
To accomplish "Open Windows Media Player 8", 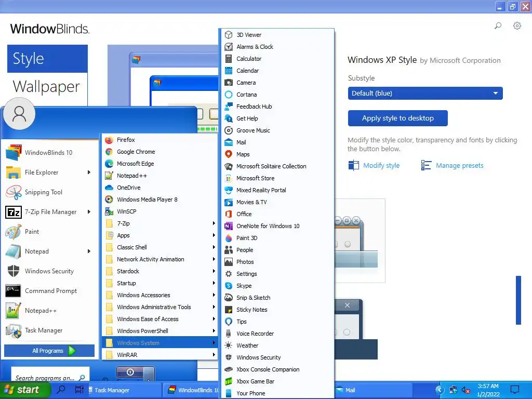I will pos(160,199).
